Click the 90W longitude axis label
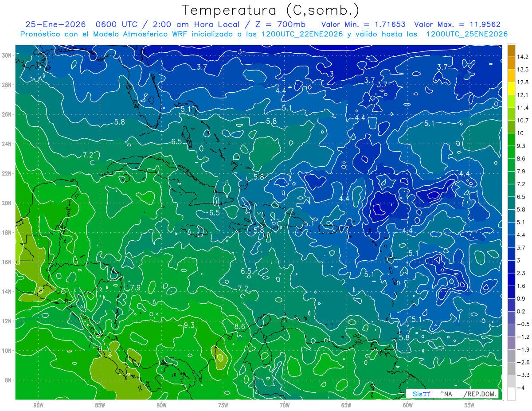This screenshot has height=411, width=532. pyautogui.click(x=38, y=405)
